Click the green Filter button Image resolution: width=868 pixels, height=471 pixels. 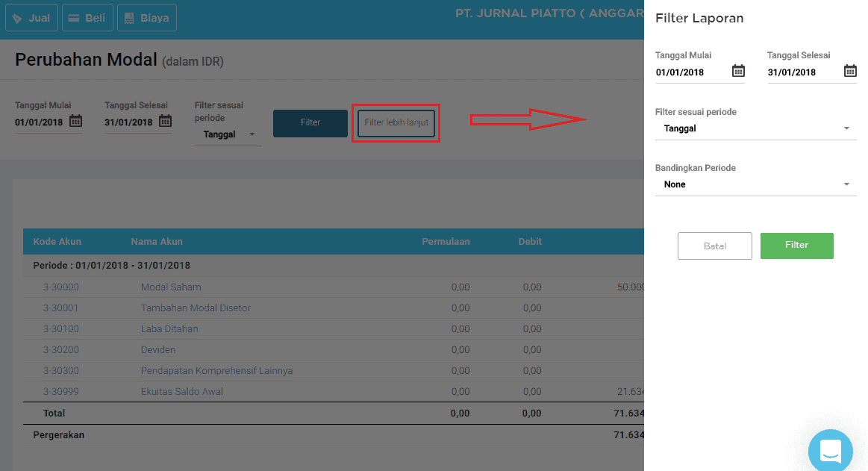point(796,245)
